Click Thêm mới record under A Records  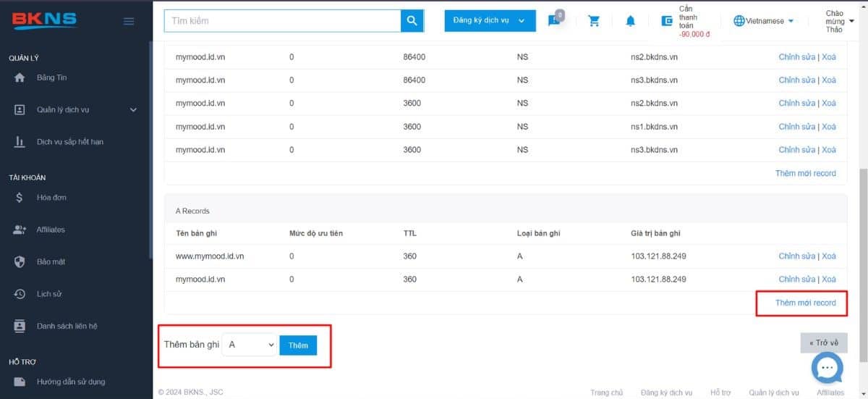[805, 303]
